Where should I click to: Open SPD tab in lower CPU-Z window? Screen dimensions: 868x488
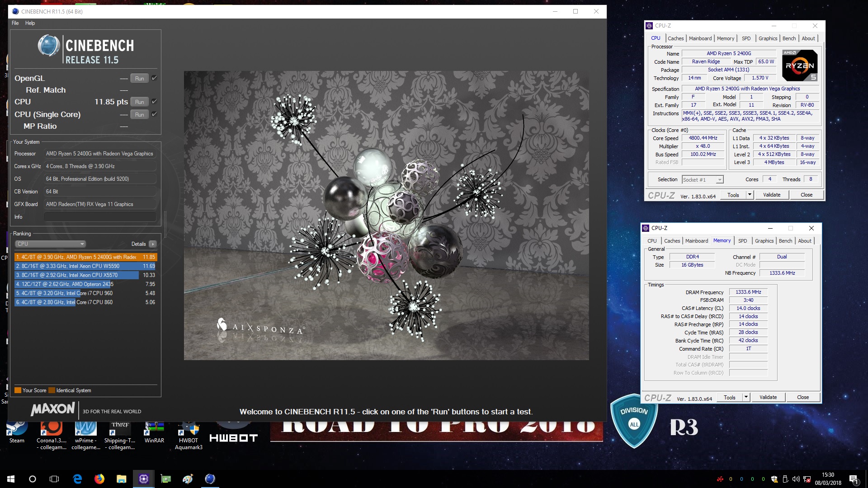[743, 241]
